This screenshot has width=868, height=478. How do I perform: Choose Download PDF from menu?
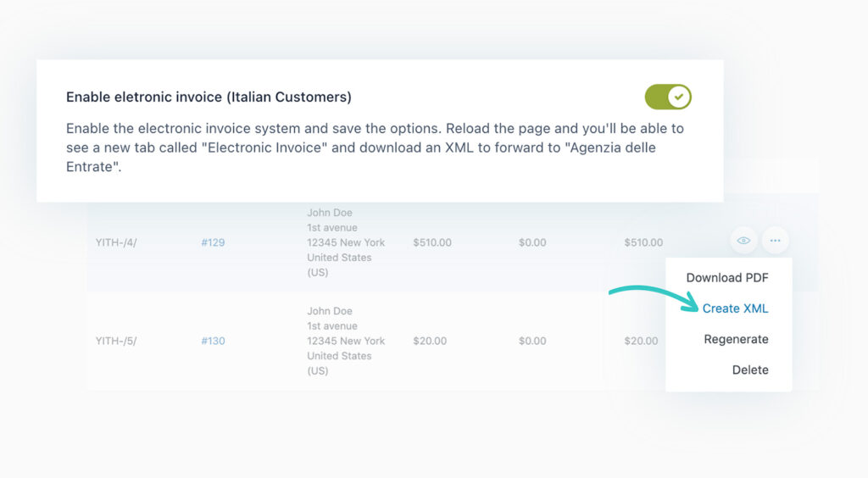pos(726,278)
